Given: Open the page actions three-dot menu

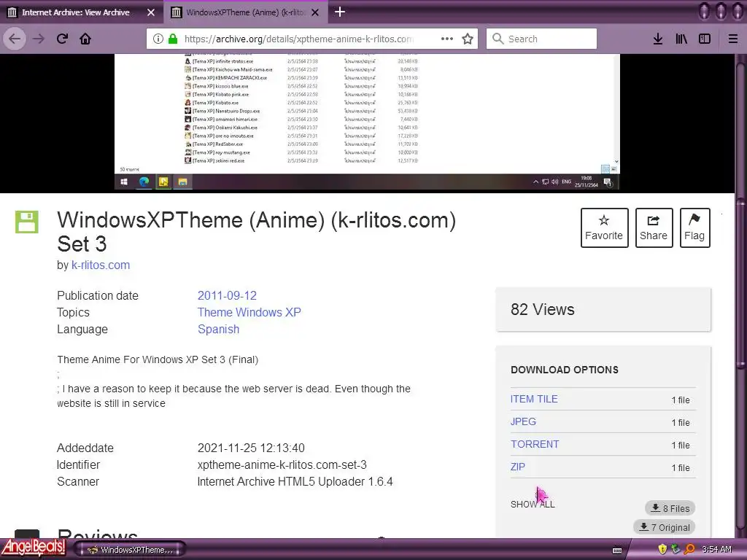Looking at the screenshot, I should tap(447, 39).
